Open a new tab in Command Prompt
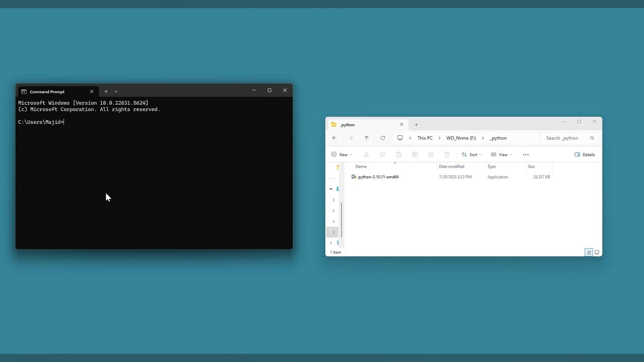Screen dimensions: 644x362 [106, 91]
